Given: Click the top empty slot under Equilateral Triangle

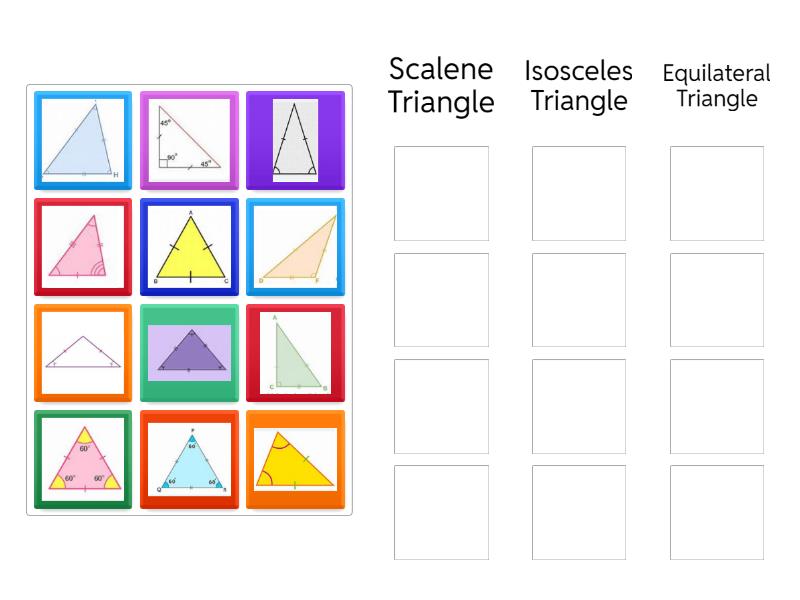Looking at the screenshot, I should pyautogui.click(x=717, y=193).
